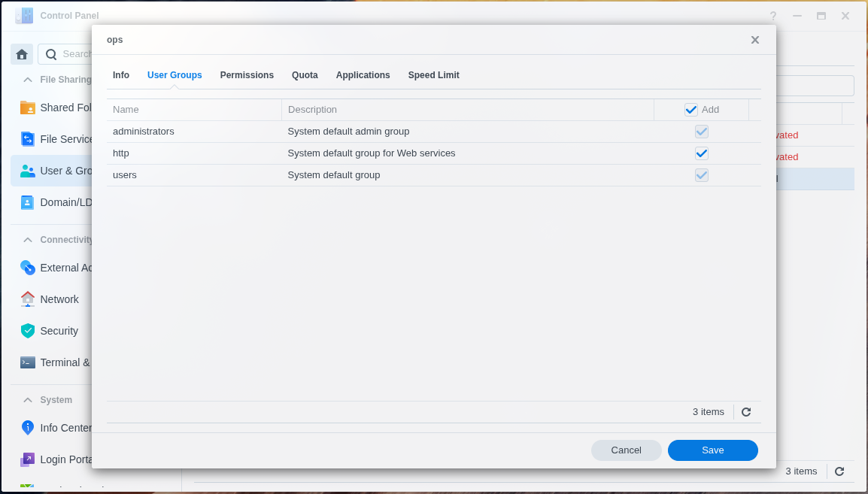
Task: Open the Login Portal icon
Action: point(27,459)
